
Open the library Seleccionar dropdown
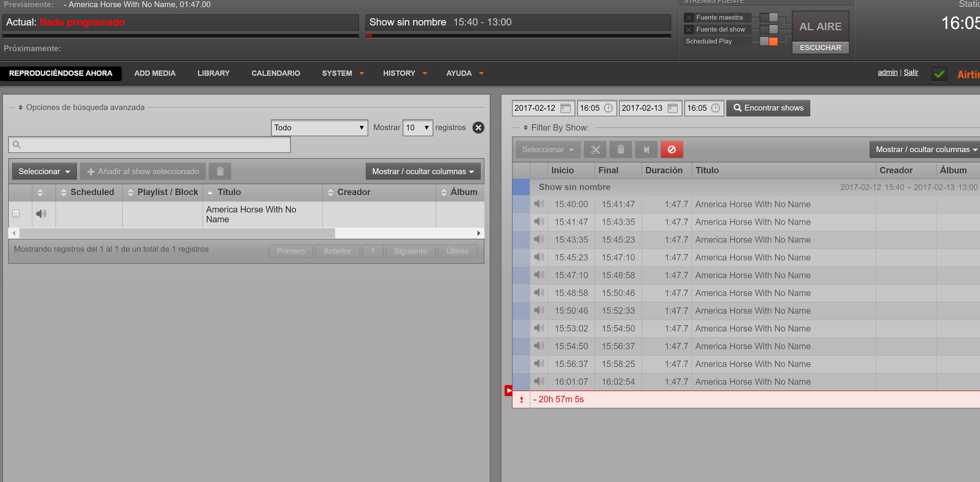click(x=44, y=172)
